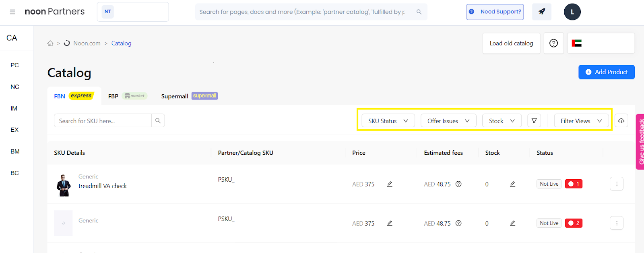The width and height of the screenshot is (644, 253).
Task: Open the Give us feedback side tab
Action: click(640, 142)
